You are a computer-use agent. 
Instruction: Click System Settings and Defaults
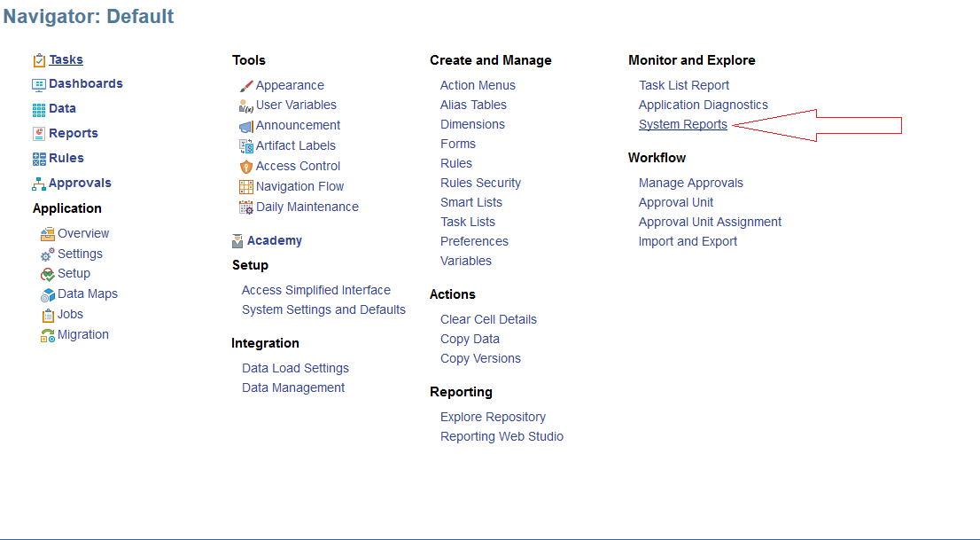[x=323, y=309]
